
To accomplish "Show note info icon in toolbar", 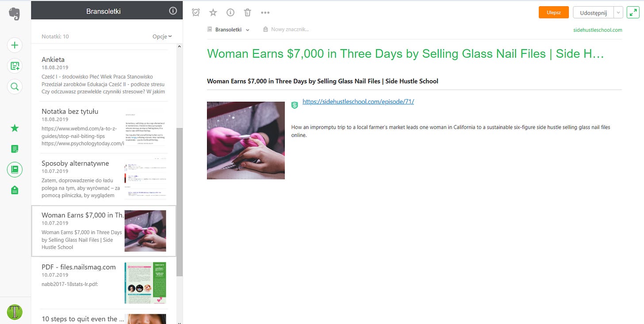I will click(230, 12).
